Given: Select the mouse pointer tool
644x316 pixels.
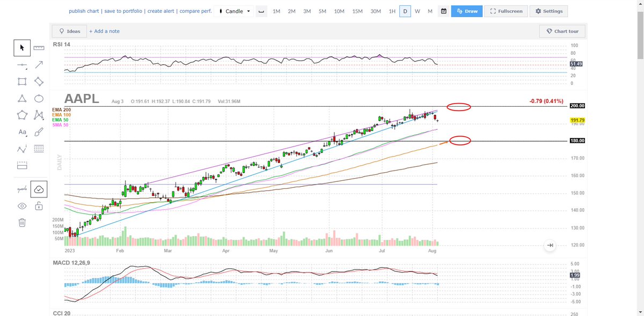Looking at the screenshot, I should [x=22, y=48].
